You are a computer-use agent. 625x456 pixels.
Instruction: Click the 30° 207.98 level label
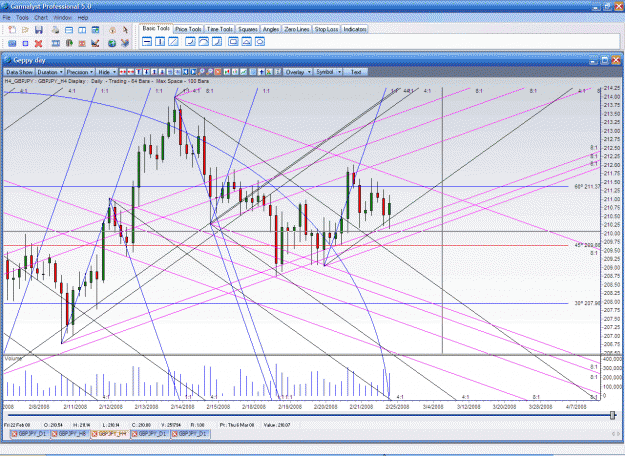coord(587,303)
